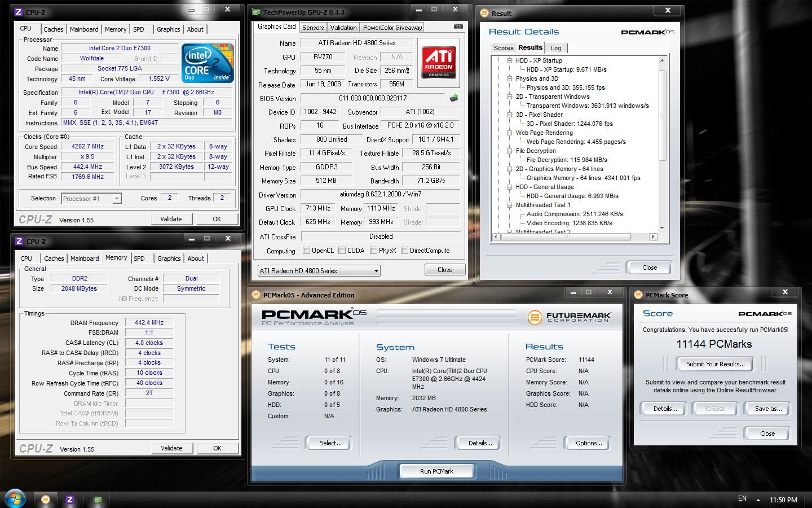
Task: Click Submit Your Results button
Action: (x=715, y=364)
